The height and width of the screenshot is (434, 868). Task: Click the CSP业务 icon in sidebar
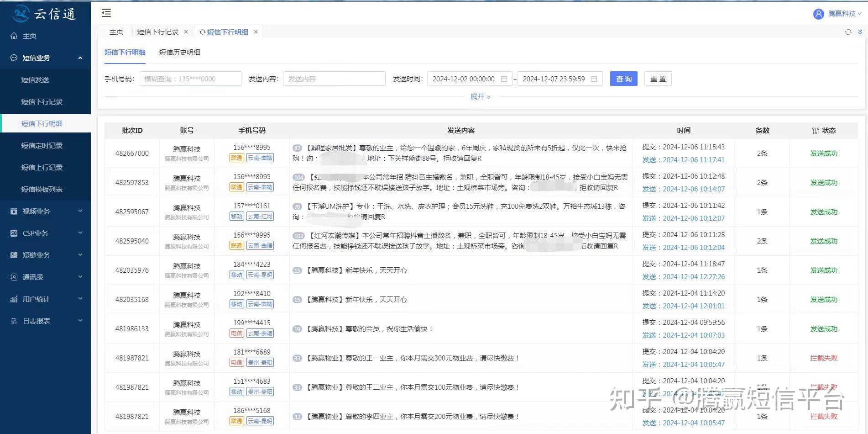[x=14, y=233]
